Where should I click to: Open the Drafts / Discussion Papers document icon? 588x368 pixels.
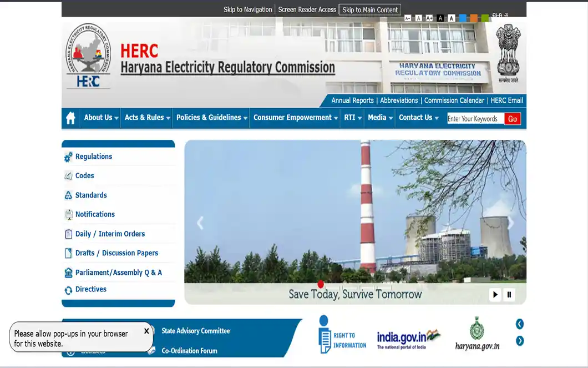tap(68, 253)
